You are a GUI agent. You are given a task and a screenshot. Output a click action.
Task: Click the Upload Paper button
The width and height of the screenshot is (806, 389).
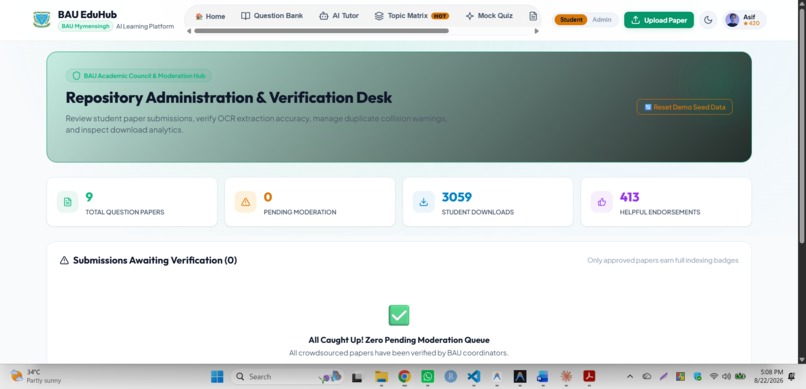point(659,20)
